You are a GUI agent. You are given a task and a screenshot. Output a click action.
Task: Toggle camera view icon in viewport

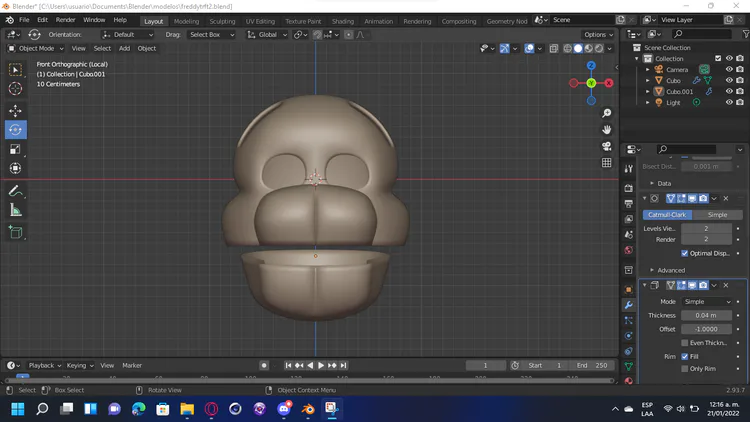click(x=607, y=146)
